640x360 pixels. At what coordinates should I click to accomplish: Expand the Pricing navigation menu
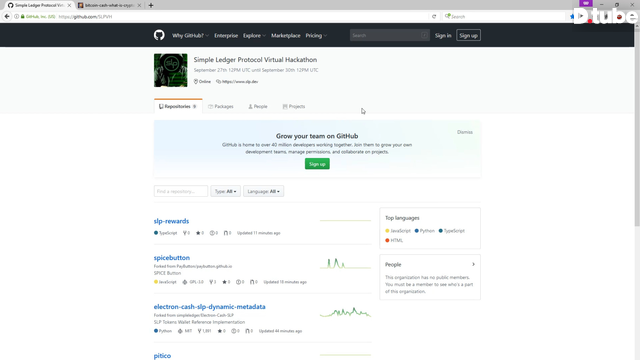point(316,36)
